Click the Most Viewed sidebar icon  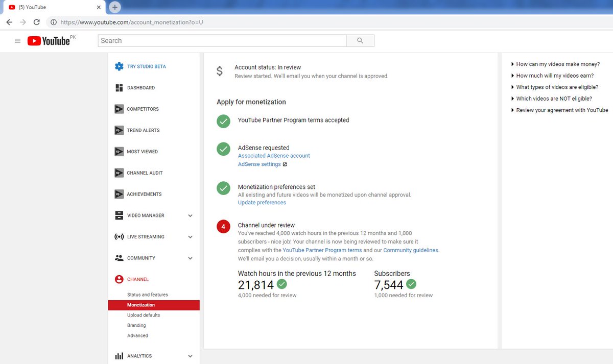tap(119, 152)
